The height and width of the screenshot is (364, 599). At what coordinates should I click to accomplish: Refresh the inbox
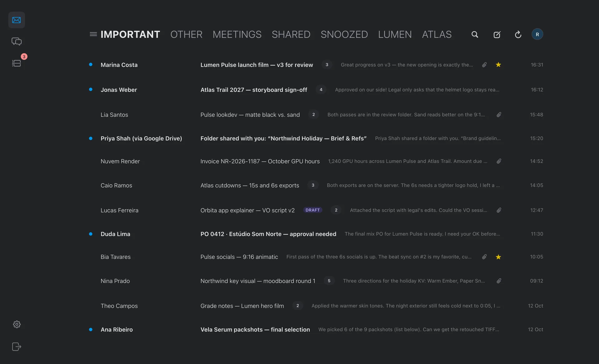click(518, 34)
